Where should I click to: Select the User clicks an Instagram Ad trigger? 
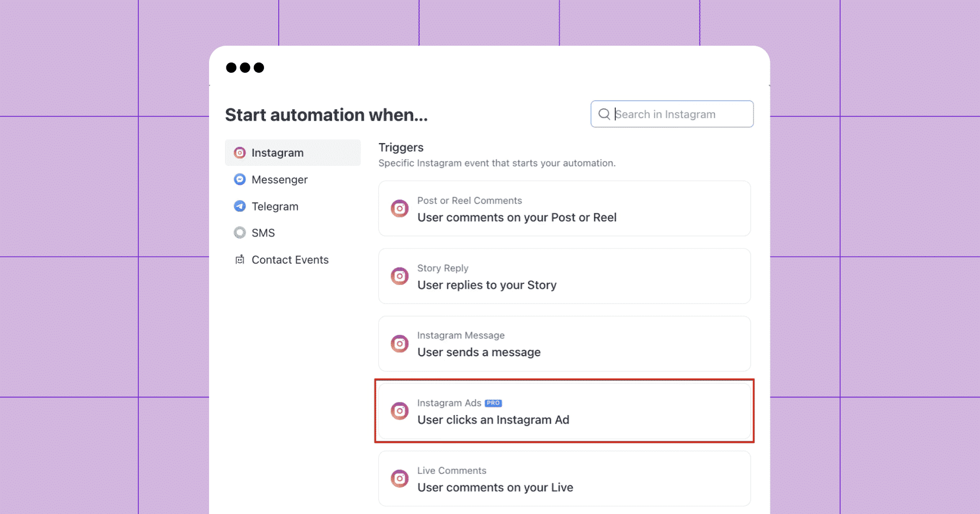(x=565, y=411)
